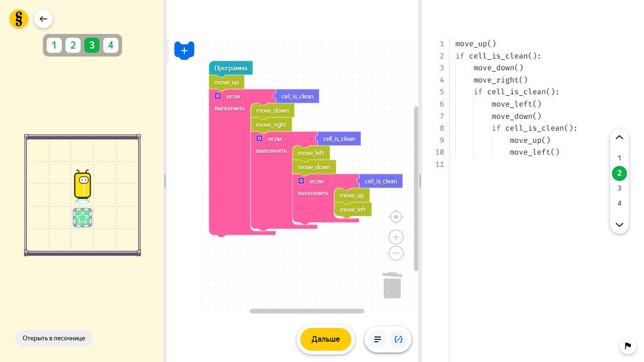Image resolution: width=644 pixels, height=362 pixels.
Task: Select level tab 2
Action: 73,45
